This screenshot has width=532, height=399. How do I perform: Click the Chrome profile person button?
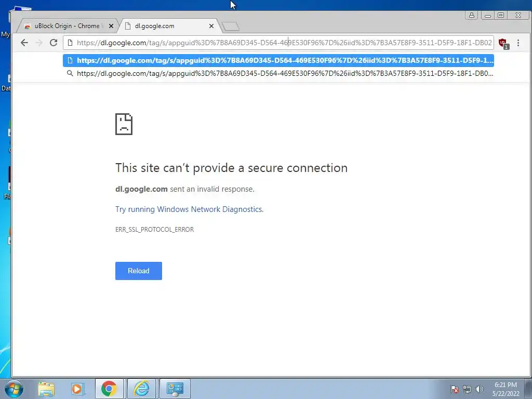click(x=472, y=15)
